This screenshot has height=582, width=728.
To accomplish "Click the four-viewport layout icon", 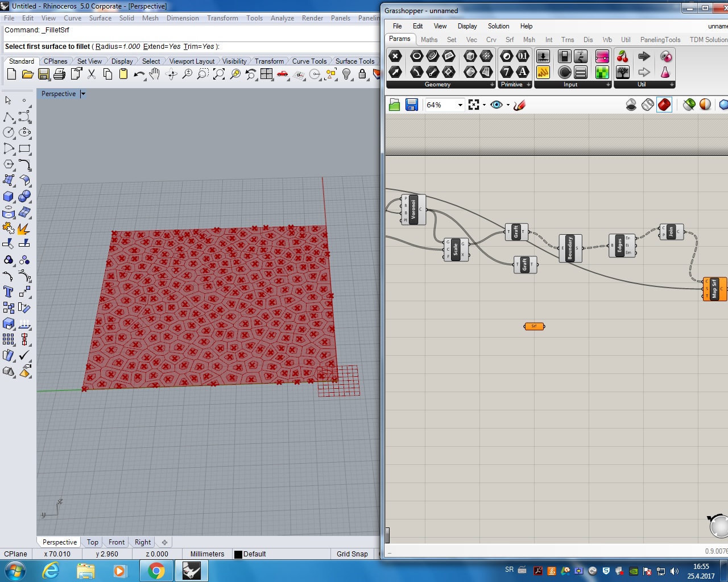I will click(x=266, y=74).
